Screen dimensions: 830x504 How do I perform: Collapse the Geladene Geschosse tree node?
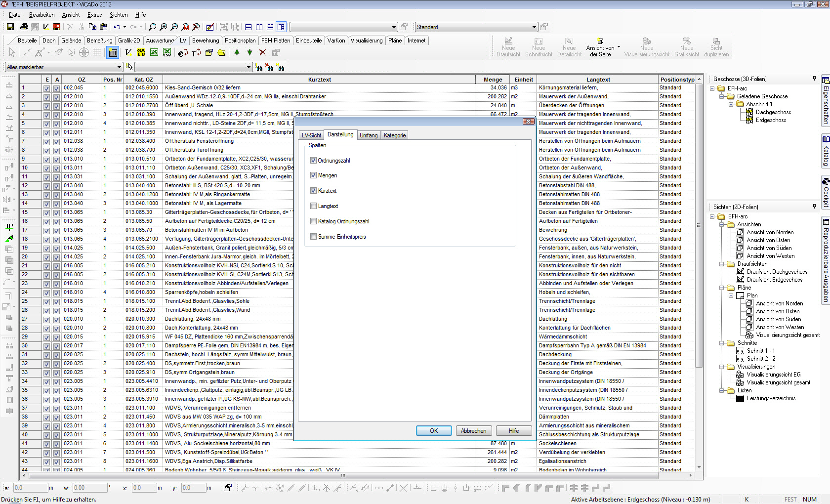coord(721,96)
